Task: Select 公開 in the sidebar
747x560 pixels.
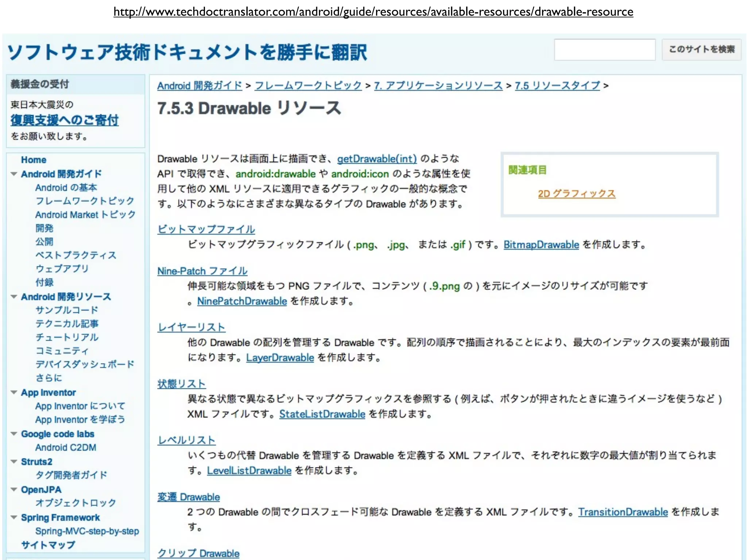Action: coord(44,242)
